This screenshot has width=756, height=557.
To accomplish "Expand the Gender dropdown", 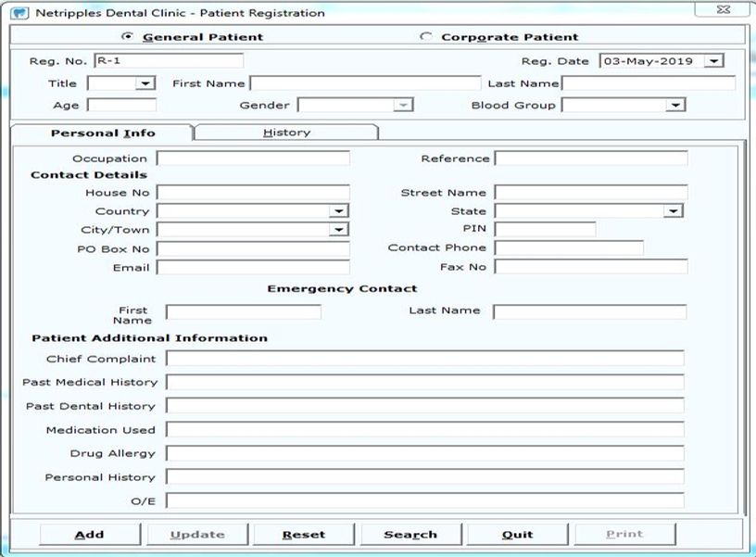I will [403, 105].
